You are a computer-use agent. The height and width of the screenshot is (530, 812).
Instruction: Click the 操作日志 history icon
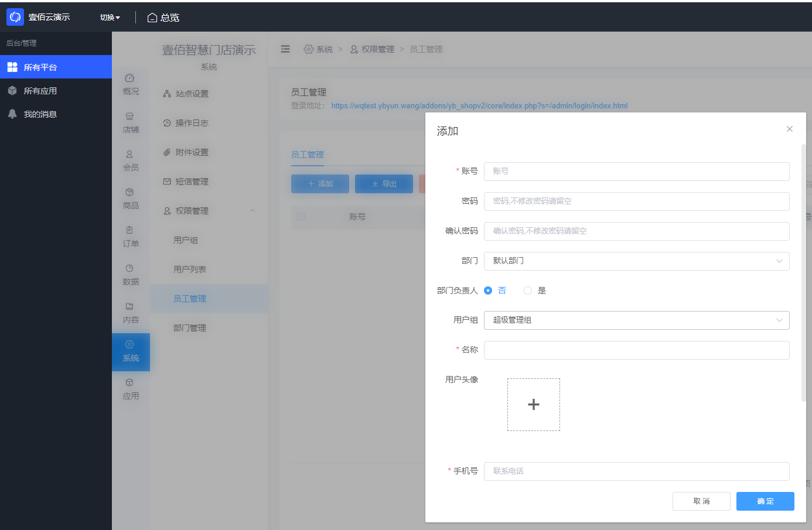click(167, 123)
